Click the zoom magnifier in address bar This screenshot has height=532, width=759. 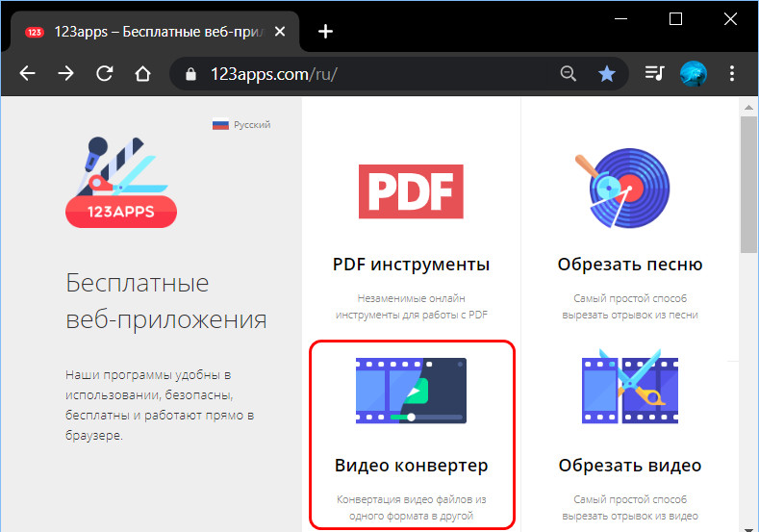[x=568, y=73]
